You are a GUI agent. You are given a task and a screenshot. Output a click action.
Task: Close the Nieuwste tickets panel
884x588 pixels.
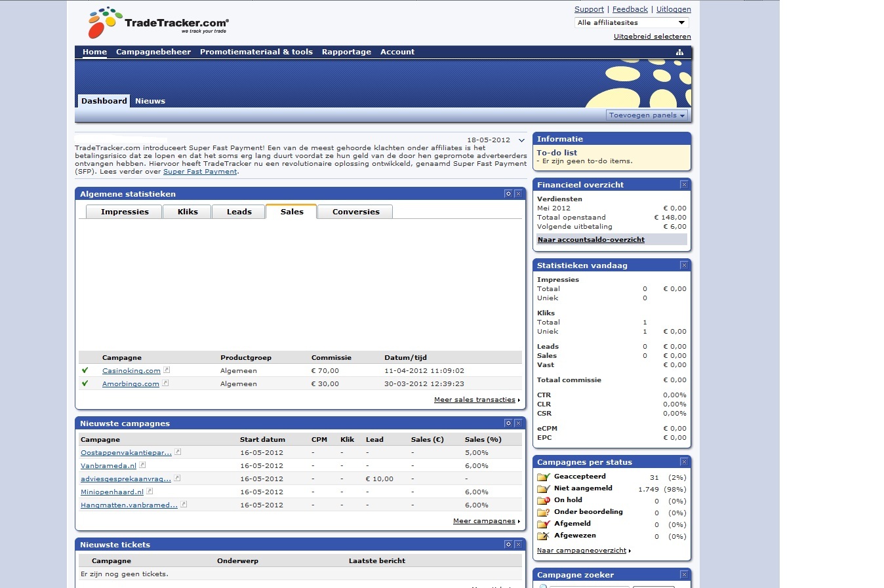point(518,545)
